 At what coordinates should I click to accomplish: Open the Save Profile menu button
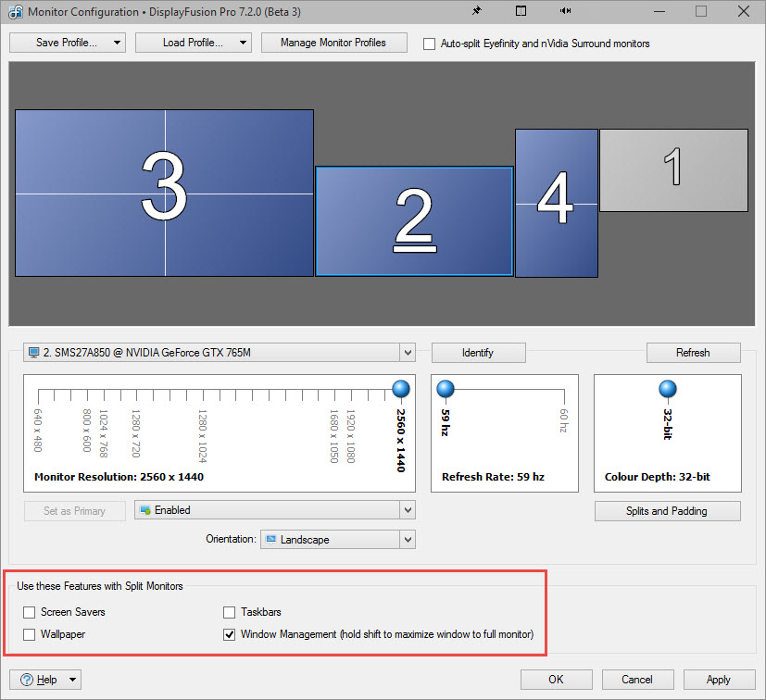(67, 43)
